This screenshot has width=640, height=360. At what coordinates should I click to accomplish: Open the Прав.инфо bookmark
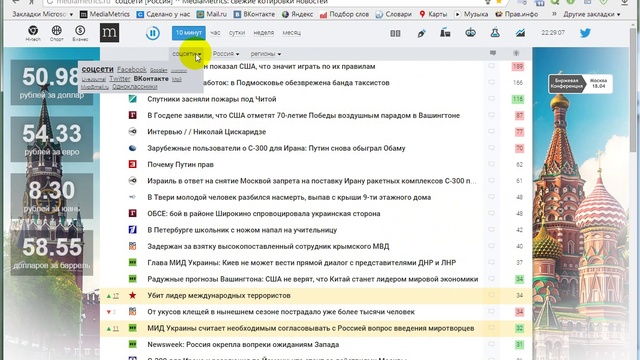pos(516,14)
